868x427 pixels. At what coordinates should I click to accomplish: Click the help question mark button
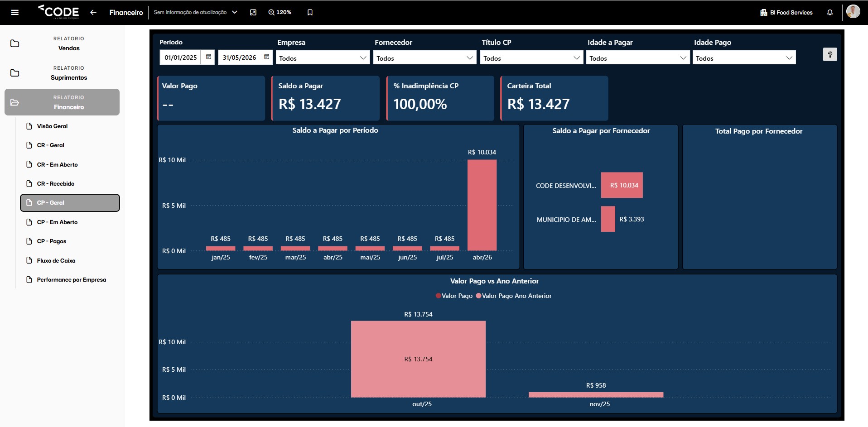[829, 54]
